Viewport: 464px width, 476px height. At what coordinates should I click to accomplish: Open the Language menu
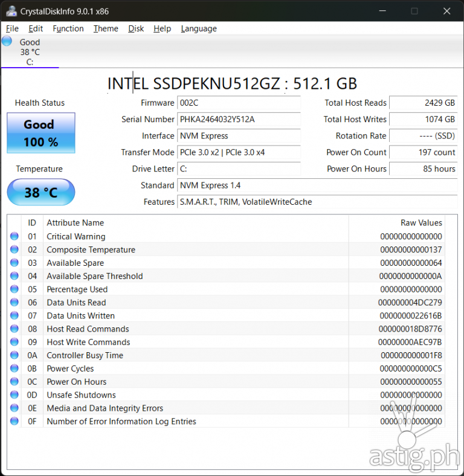point(199,28)
